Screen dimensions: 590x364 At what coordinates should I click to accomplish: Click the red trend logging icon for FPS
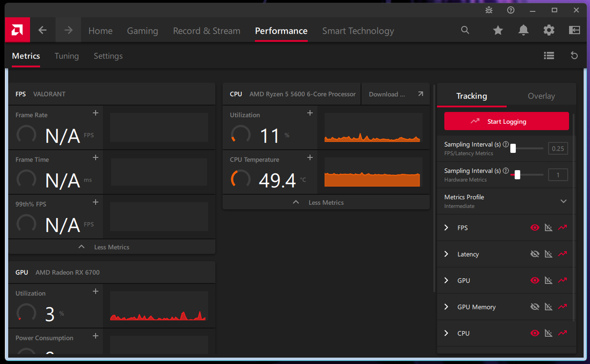563,227
